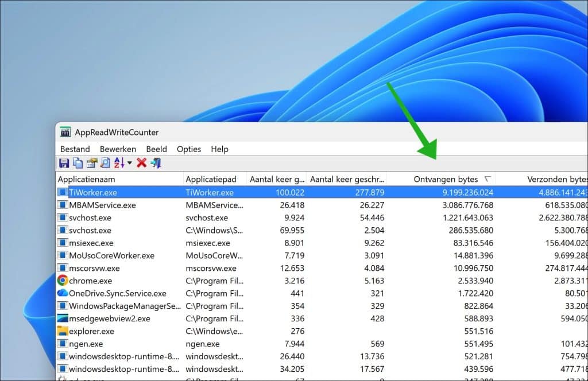Click the Copy selected items toolbar icon
Image resolution: width=588 pixels, height=381 pixels.
pos(78,163)
